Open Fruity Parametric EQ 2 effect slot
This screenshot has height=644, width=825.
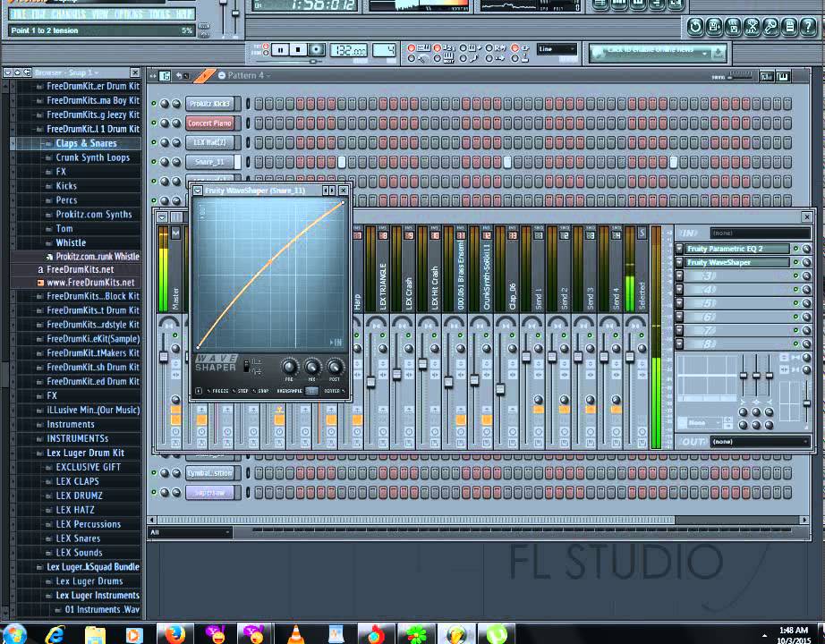point(736,249)
